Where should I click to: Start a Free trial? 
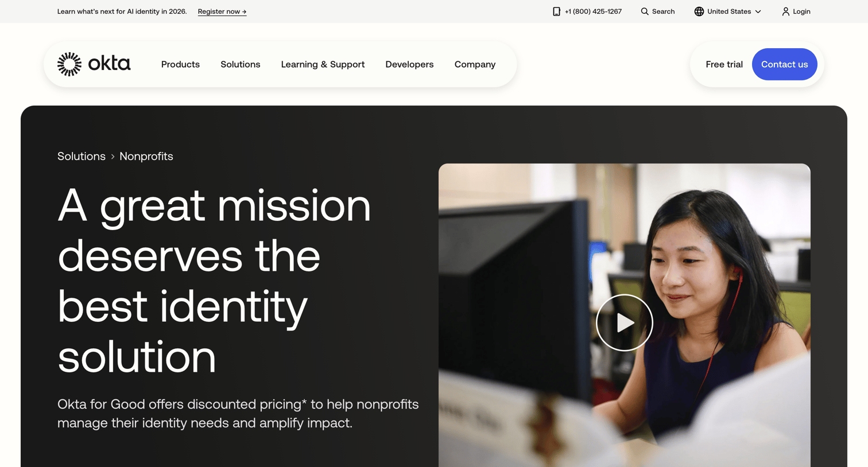[x=724, y=64]
